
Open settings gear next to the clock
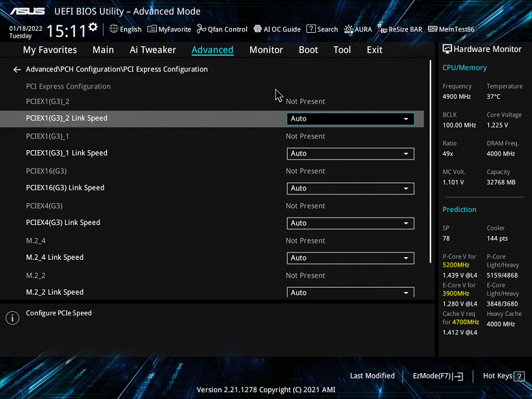pyautogui.click(x=93, y=27)
